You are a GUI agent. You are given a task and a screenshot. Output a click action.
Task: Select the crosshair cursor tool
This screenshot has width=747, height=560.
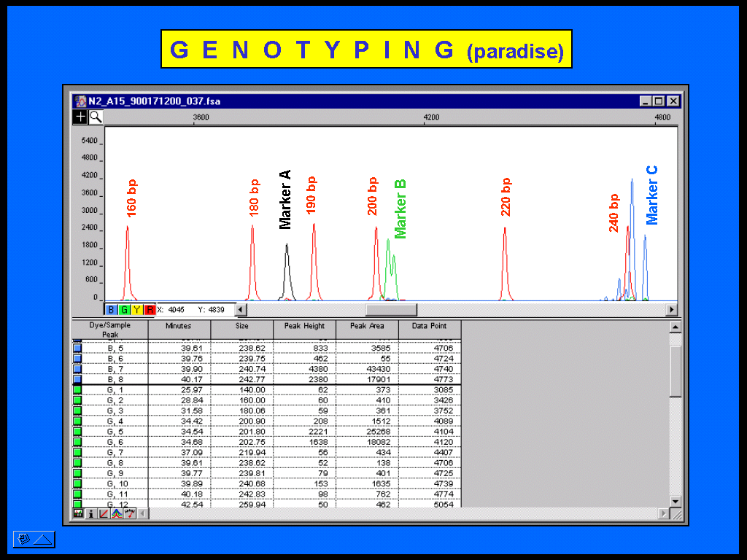[80, 116]
